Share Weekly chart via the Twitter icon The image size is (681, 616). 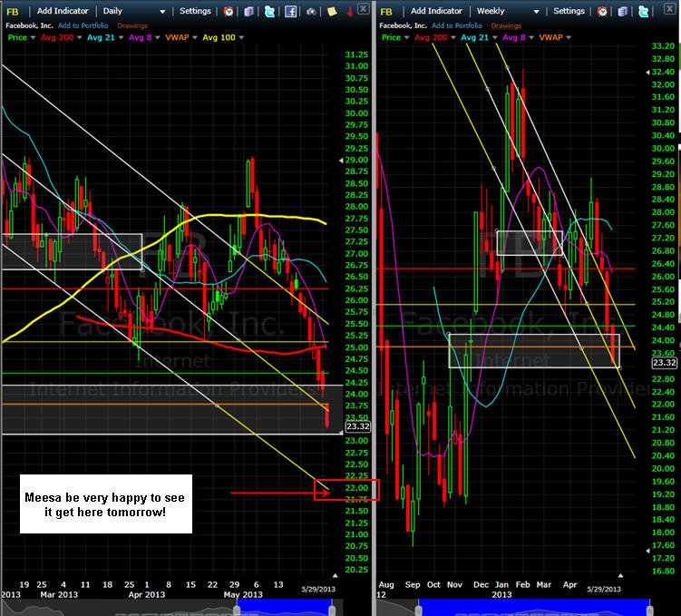click(643, 11)
